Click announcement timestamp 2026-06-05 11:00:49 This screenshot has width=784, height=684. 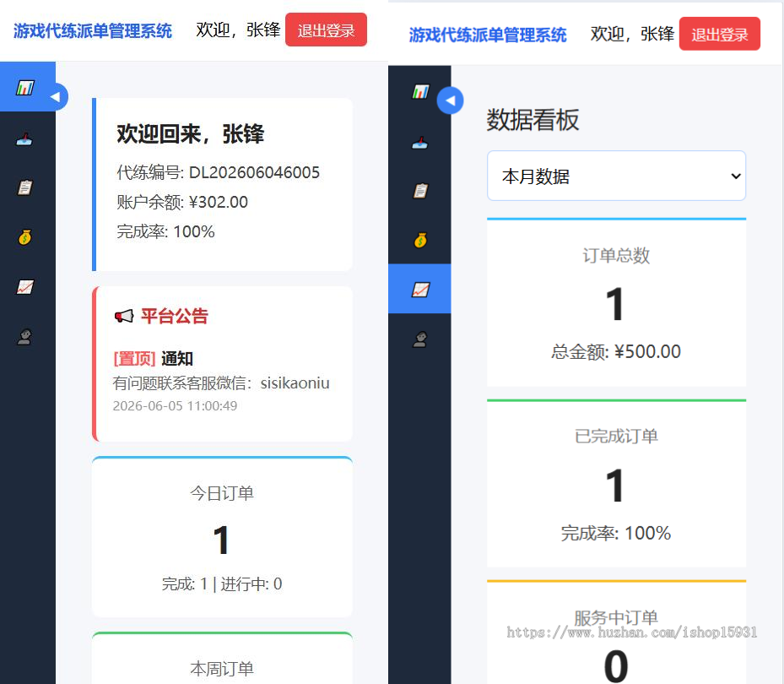coord(175,406)
